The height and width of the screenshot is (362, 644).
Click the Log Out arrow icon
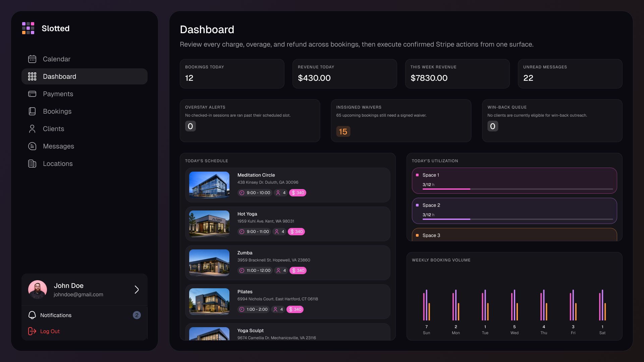(x=32, y=331)
